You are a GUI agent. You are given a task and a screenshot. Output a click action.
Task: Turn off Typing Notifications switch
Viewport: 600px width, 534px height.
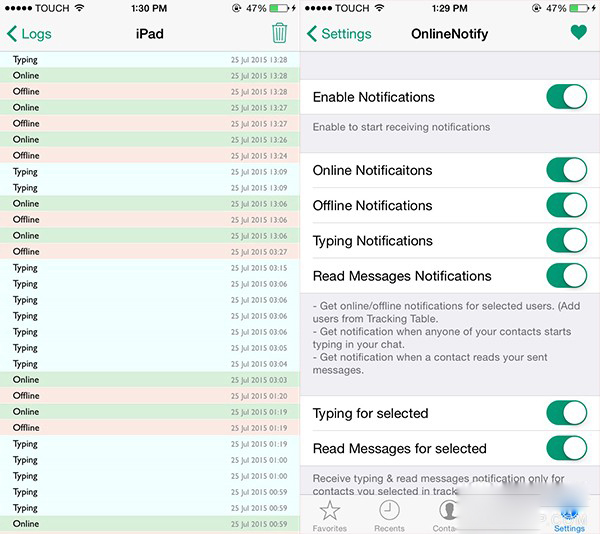coord(566,240)
